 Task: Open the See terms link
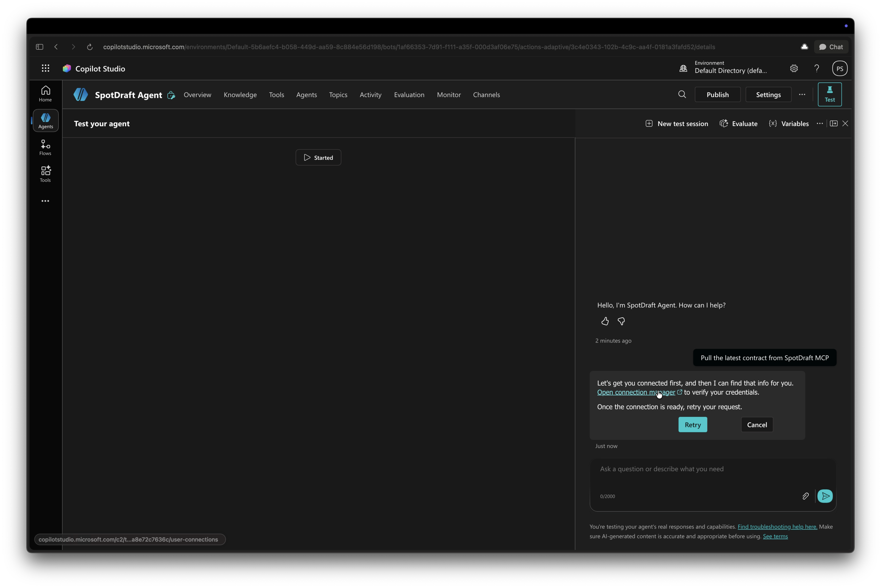pos(775,536)
